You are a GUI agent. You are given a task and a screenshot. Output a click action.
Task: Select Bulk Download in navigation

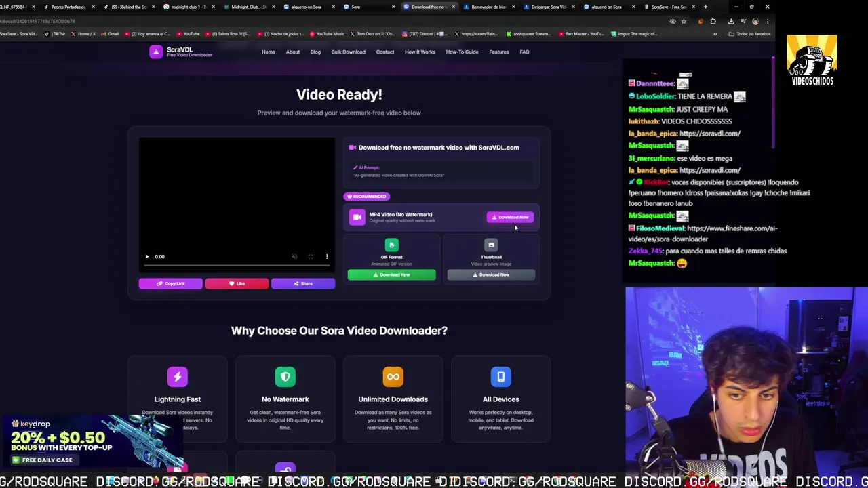point(349,52)
